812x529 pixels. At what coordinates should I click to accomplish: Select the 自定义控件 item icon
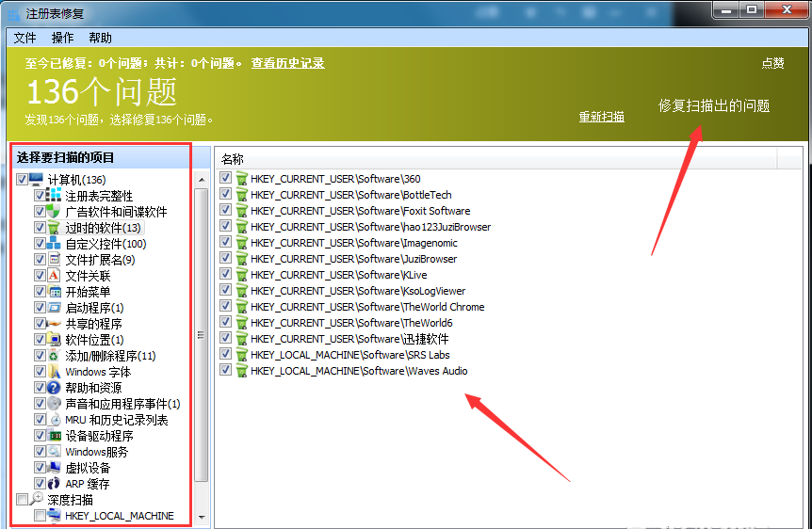pyautogui.click(x=55, y=244)
